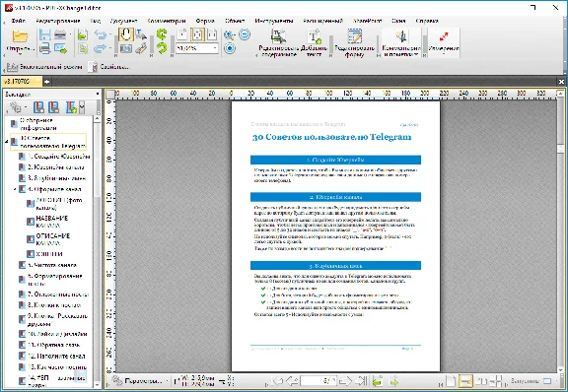Toggle Fit Page view mode
Viewport: 568px width, 392px height.
pyautogui.click(x=198, y=34)
